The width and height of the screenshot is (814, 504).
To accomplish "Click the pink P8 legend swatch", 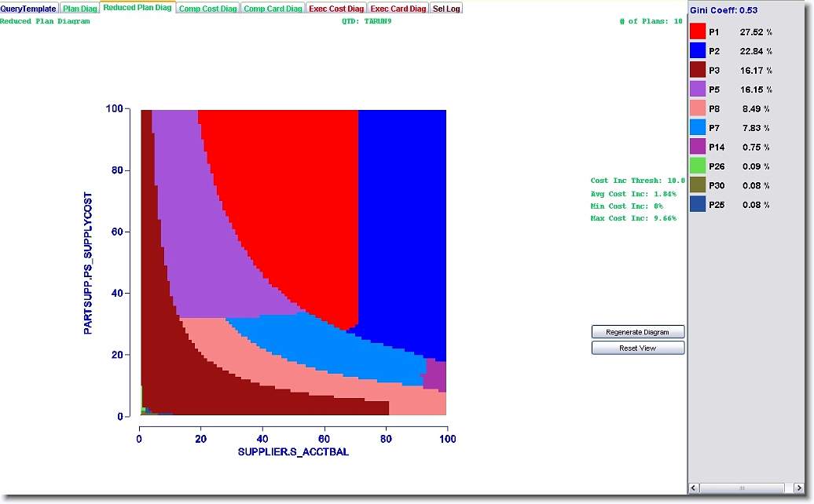I will (x=698, y=108).
